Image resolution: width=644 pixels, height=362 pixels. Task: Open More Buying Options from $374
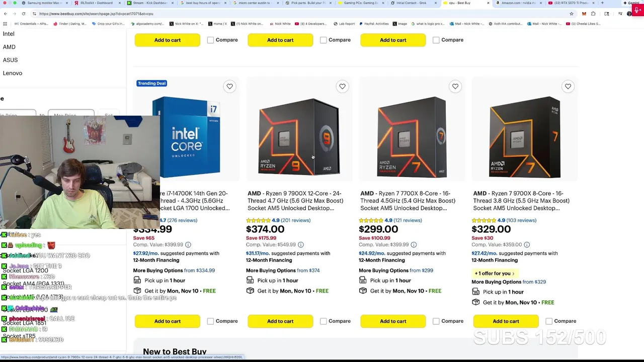click(283, 270)
